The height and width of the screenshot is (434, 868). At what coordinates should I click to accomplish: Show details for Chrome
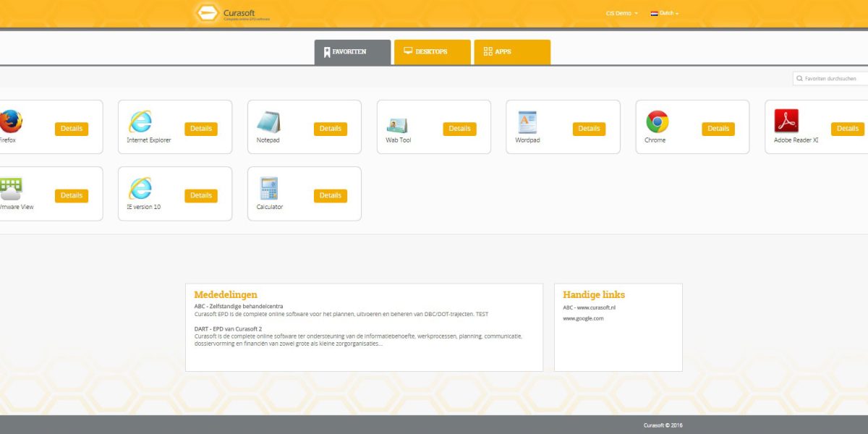coord(718,128)
